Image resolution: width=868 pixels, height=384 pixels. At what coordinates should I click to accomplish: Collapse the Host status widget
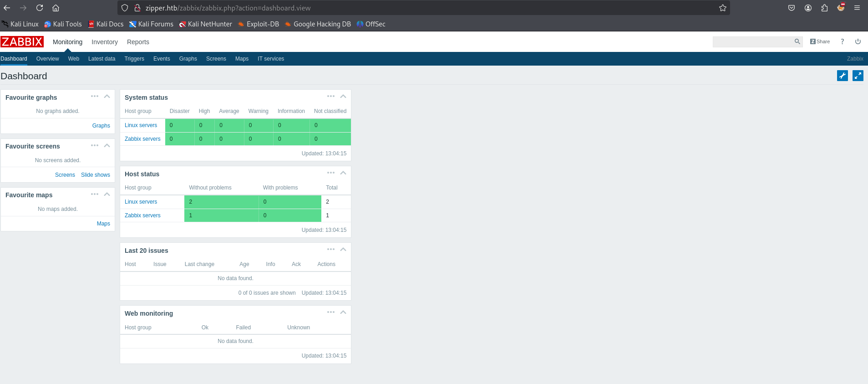pos(343,173)
